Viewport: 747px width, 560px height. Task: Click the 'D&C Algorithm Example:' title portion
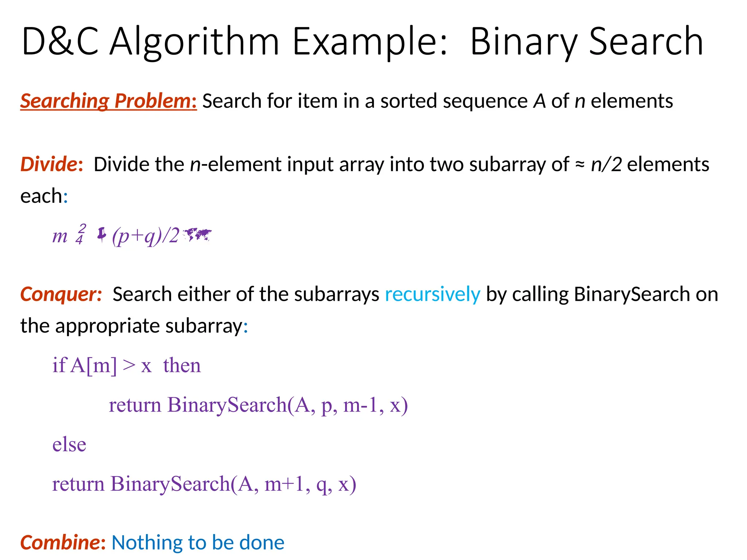tap(234, 42)
